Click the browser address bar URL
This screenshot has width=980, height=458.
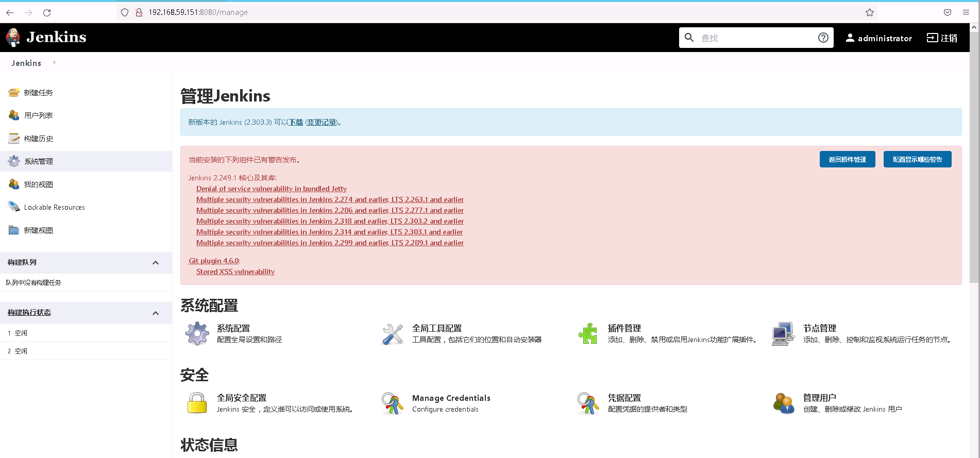click(x=198, y=12)
